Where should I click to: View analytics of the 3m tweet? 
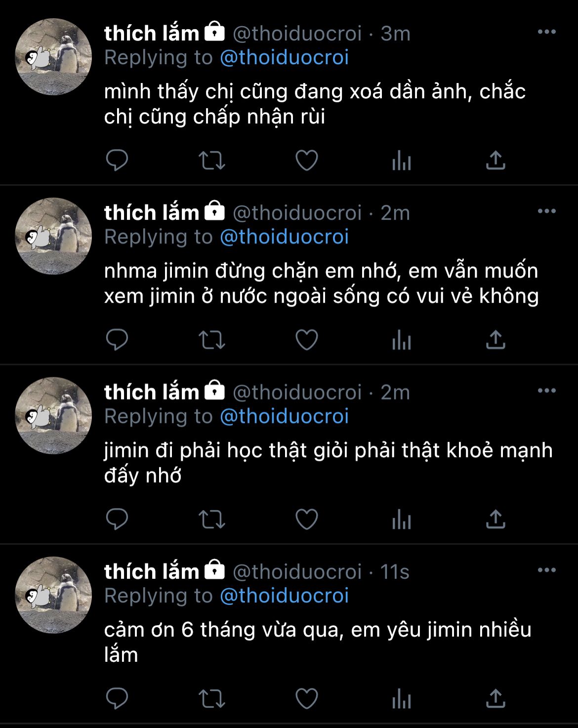(x=401, y=160)
